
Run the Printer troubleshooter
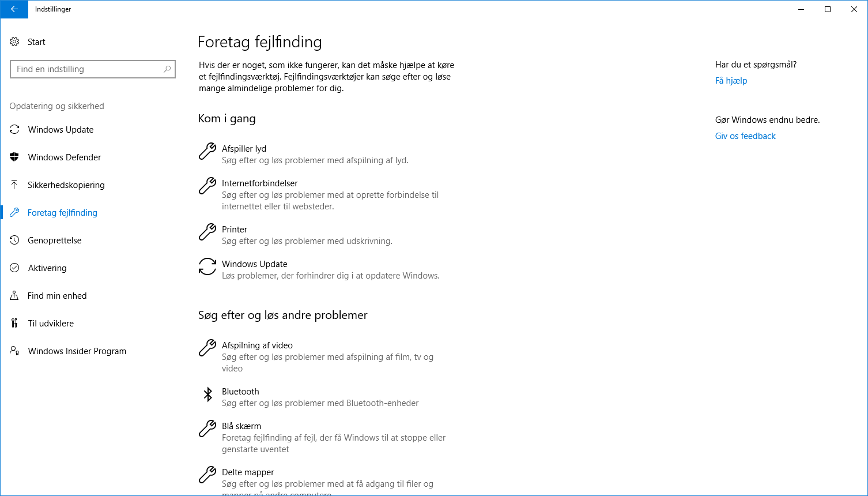(235, 229)
